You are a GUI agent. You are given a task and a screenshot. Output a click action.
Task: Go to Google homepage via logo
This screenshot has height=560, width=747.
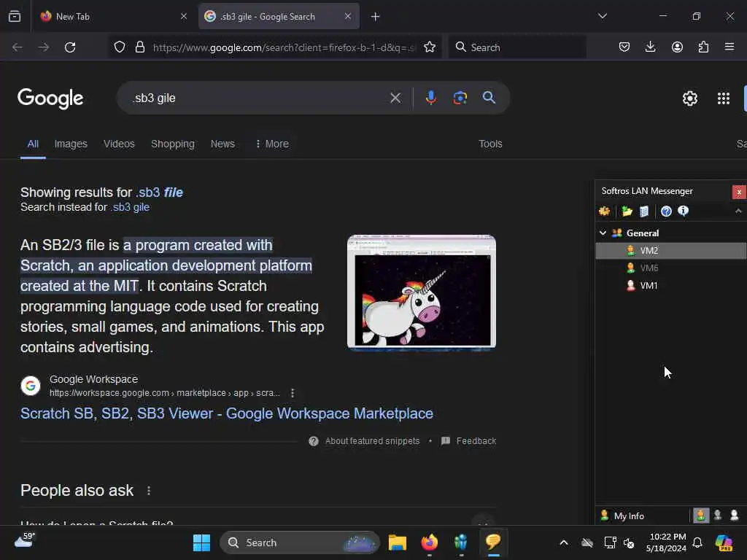(x=50, y=98)
